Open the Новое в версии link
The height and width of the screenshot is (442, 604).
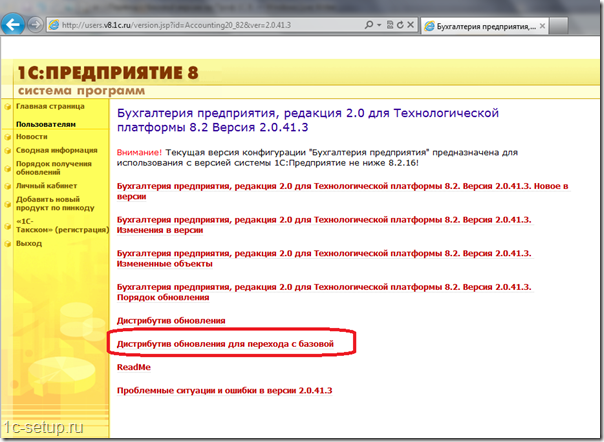pyautogui.click(x=343, y=191)
